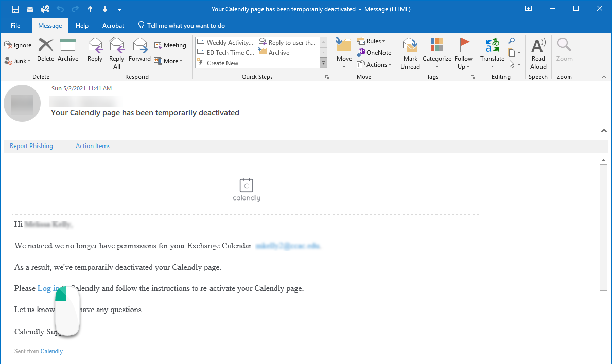Collapse the message header with the arrow
This screenshot has height=364, width=612.
[604, 131]
